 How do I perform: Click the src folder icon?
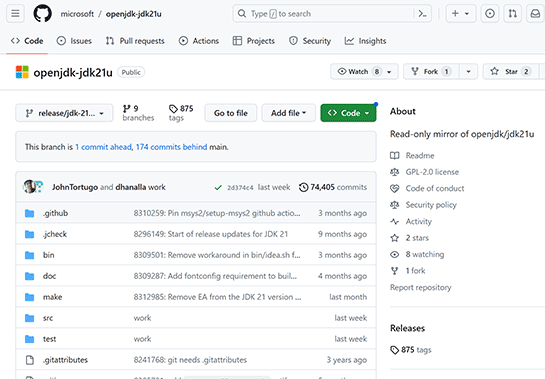[30, 318]
